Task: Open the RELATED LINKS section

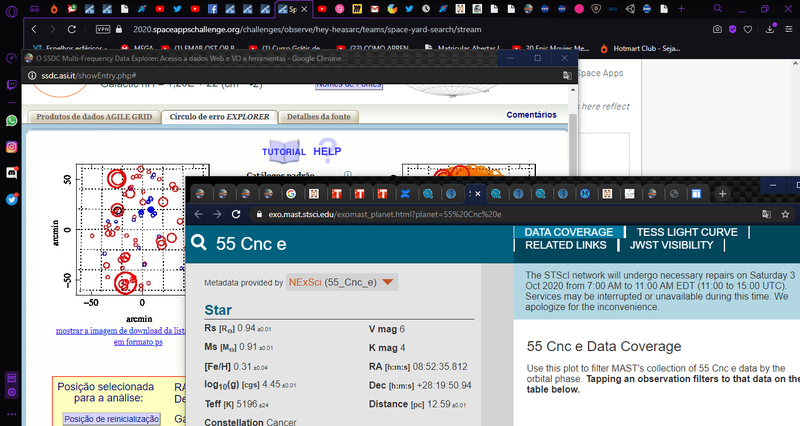Action: pyautogui.click(x=566, y=245)
